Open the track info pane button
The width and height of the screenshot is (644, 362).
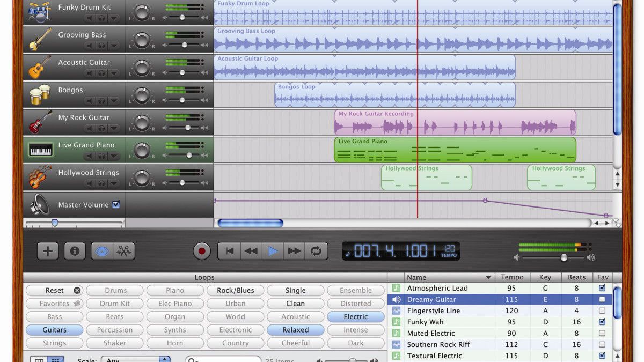point(75,250)
